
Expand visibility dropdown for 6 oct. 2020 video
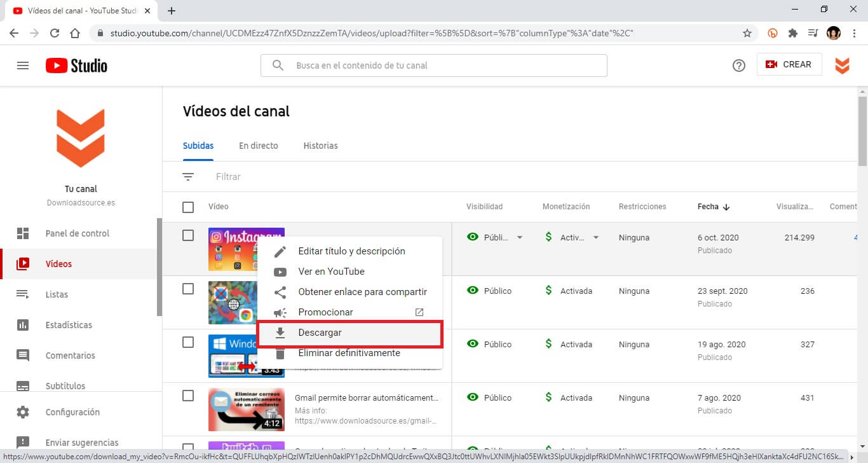tap(520, 238)
